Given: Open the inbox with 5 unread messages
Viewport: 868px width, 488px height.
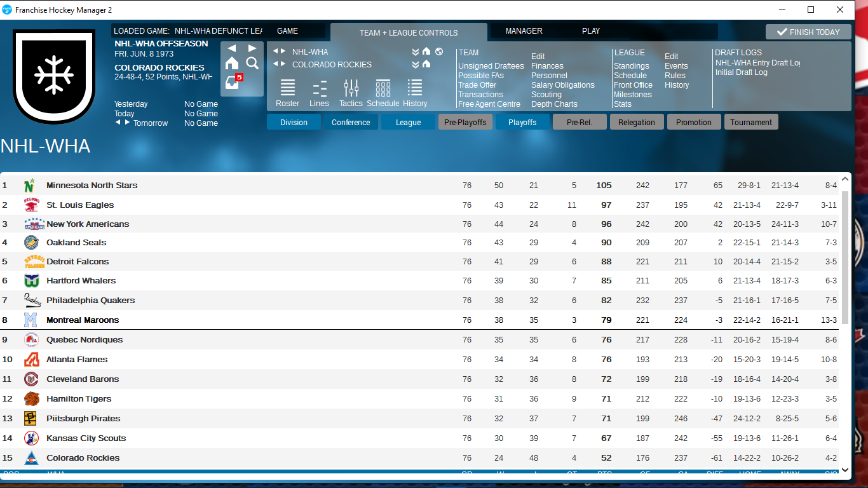Looking at the screenshot, I should tap(233, 83).
